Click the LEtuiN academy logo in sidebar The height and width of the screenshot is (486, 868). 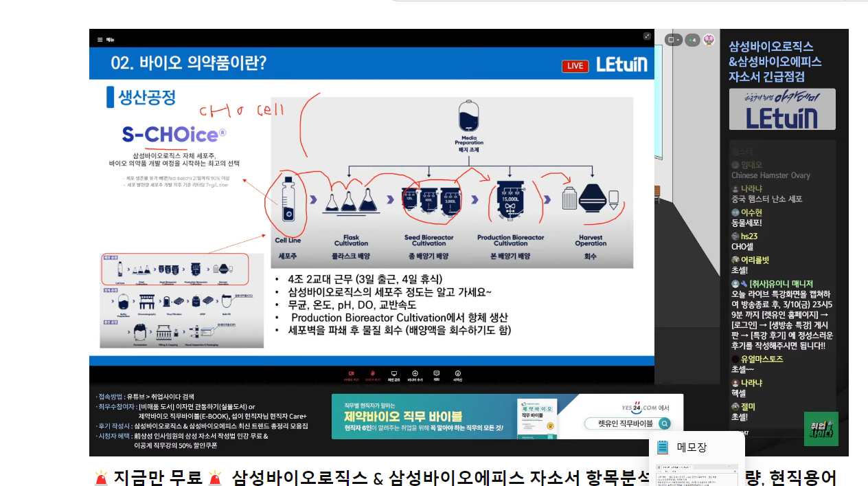pos(782,109)
